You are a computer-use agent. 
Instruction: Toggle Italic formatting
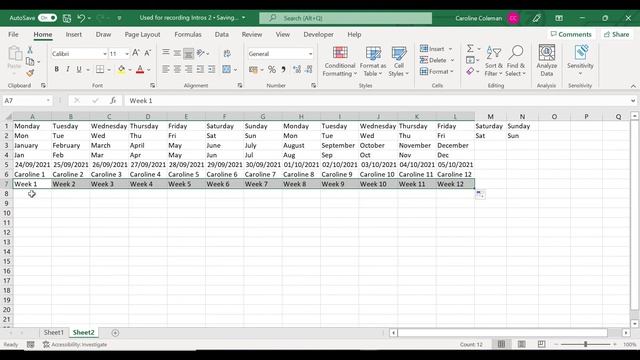(x=67, y=69)
